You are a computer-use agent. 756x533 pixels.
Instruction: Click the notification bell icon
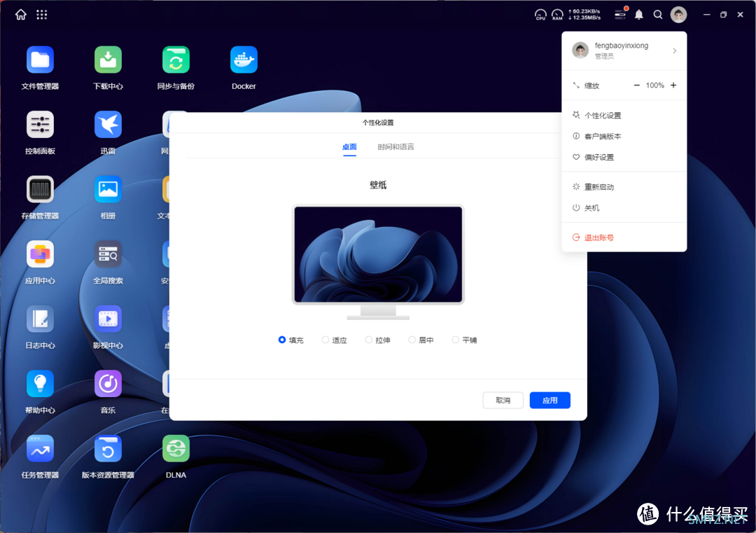tap(638, 15)
